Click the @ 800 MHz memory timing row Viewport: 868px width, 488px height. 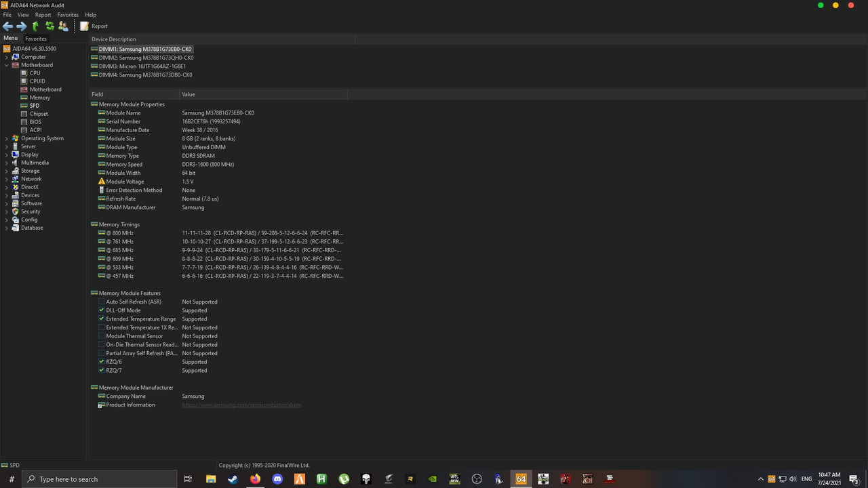pyautogui.click(x=220, y=233)
